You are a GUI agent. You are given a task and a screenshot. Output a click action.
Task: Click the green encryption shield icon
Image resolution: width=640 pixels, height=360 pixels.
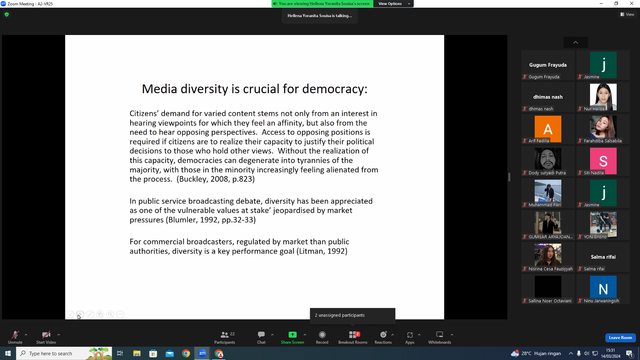tap(7, 14)
